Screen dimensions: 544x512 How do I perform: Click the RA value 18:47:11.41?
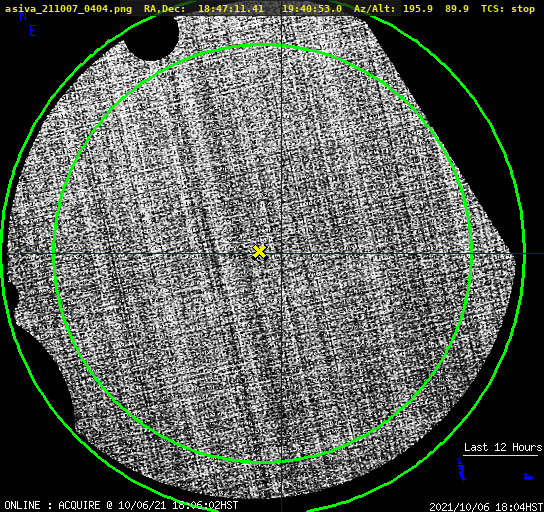(x=231, y=9)
